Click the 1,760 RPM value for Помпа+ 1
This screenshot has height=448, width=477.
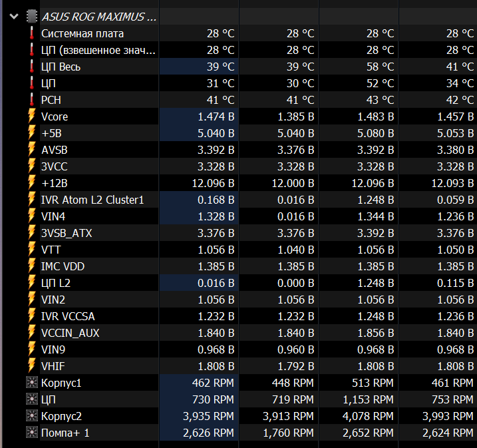(x=288, y=433)
